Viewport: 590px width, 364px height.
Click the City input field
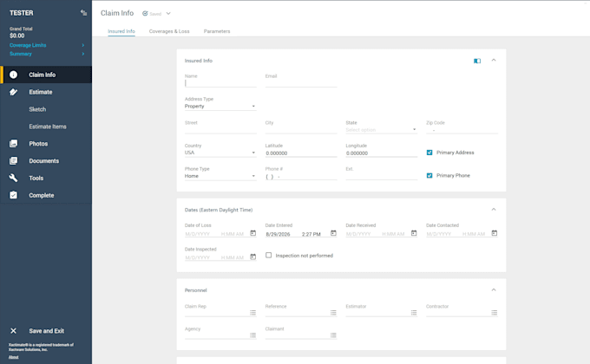301,130
